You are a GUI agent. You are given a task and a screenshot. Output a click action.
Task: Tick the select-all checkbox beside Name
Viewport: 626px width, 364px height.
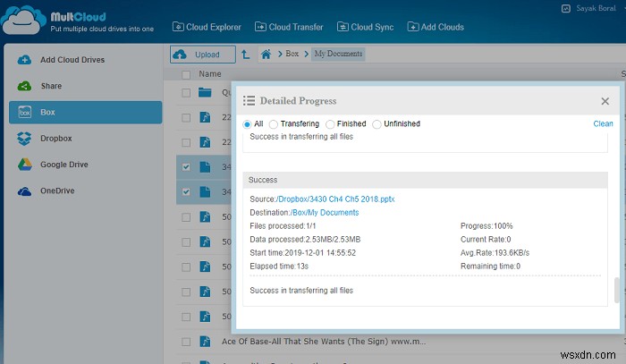pos(186,74)
